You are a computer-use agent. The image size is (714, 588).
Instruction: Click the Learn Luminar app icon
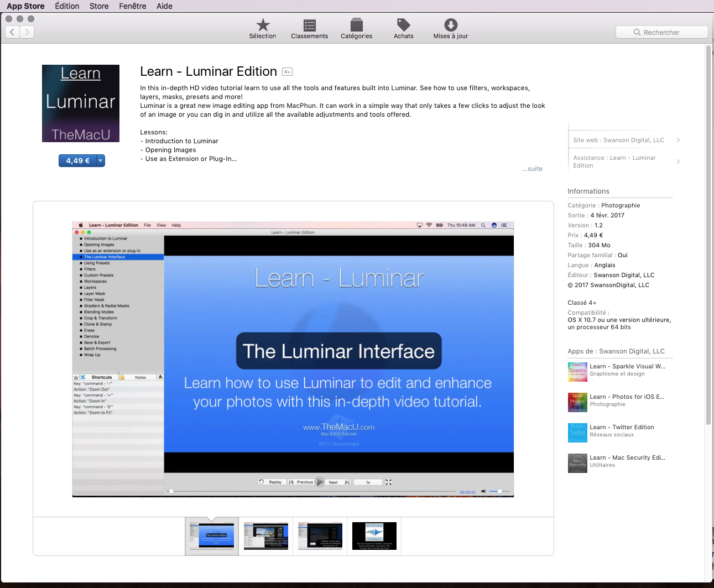click(x=81, y=103)
